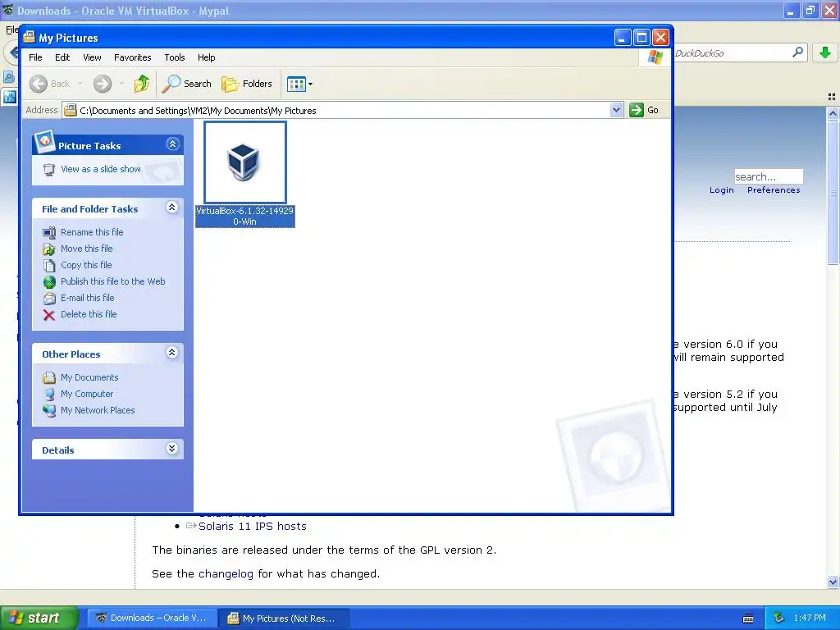The height and width of the screenshot is (630, 840).
Task: Open the Edit menu
Action: coord(62,57)
